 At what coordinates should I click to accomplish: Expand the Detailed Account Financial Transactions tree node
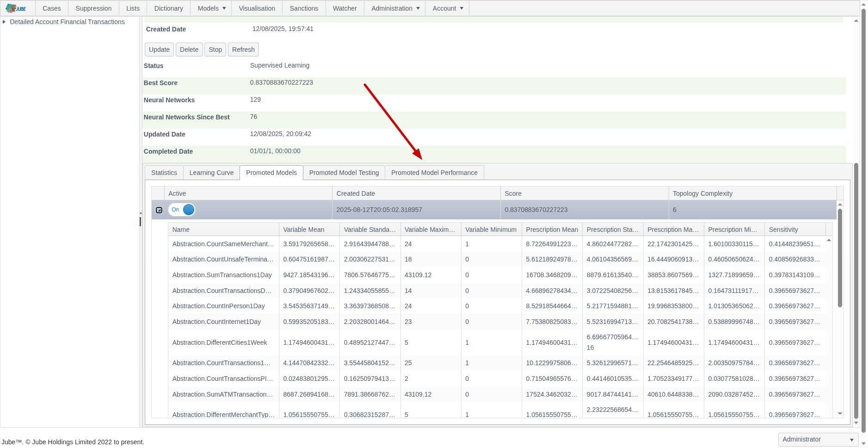[4, 22]
